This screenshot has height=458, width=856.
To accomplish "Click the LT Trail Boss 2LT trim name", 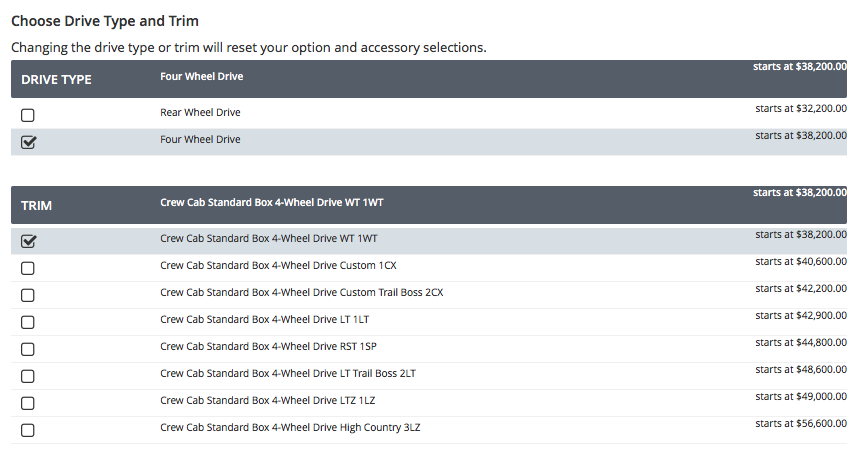I will tap(287, 373).
